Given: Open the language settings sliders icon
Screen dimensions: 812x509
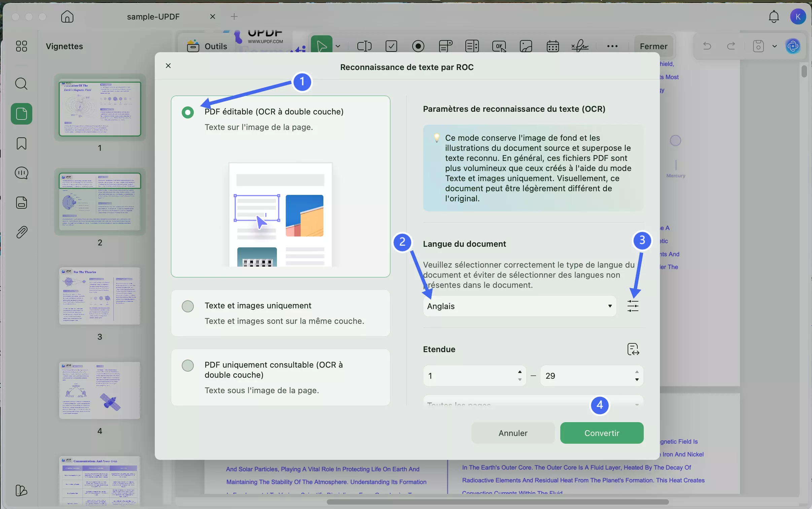Looking at the screenshot, I should pyautogui.click(x=633, y=306).
